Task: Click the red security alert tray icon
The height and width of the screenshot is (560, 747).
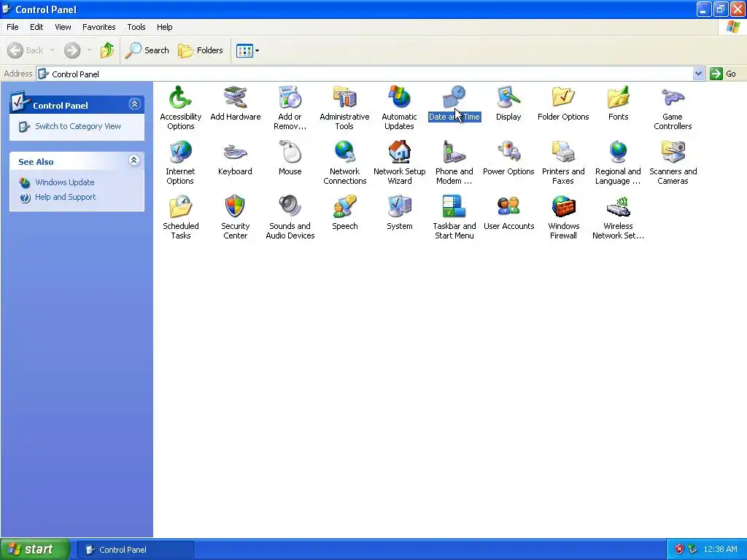Action: coord(679,550)
